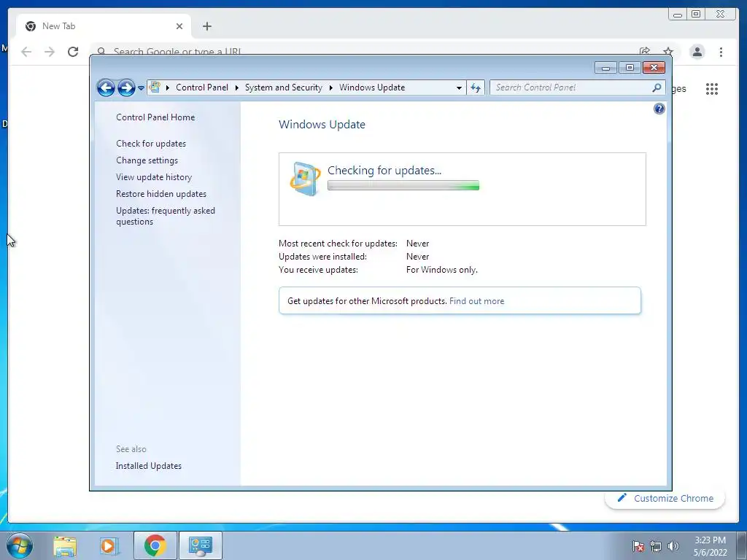Viewport: 747px width, 560px height.
Task: Click the Windows Update shield icon
Action: [x=305, y=179]
